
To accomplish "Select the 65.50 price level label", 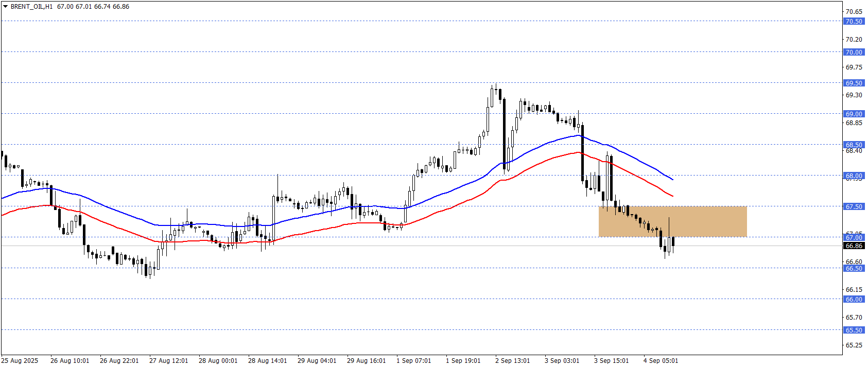I will [x=854, y=330].
